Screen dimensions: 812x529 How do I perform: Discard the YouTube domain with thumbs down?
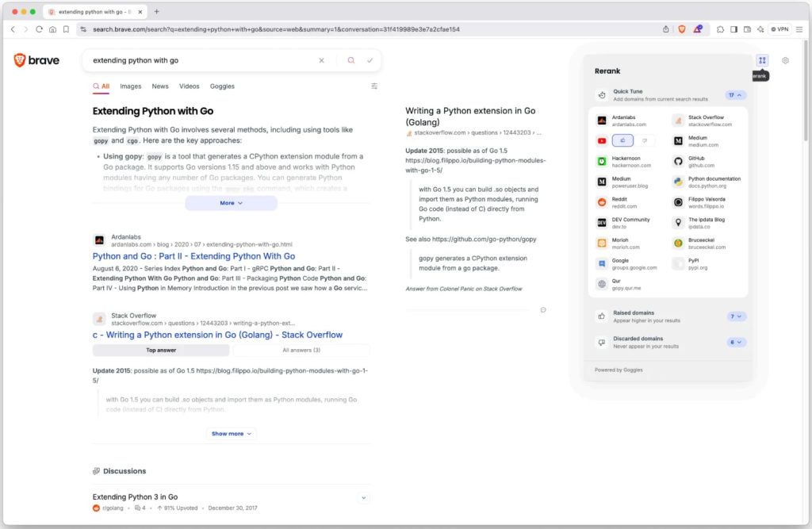(645, 140)
